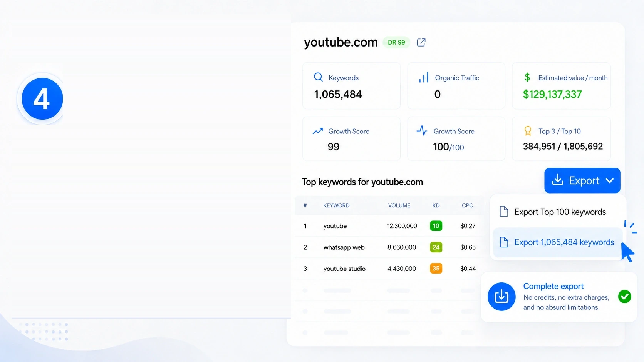The image size is (644, 362).
Task: Click volume value 4,430,000
Action: 402,269
